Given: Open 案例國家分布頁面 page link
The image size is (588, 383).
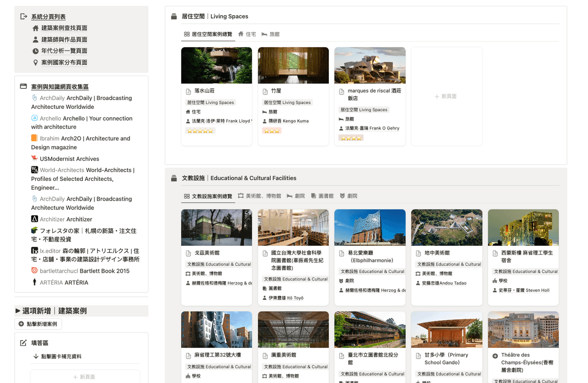Looking at the screenshot, I should pos(64,62).
